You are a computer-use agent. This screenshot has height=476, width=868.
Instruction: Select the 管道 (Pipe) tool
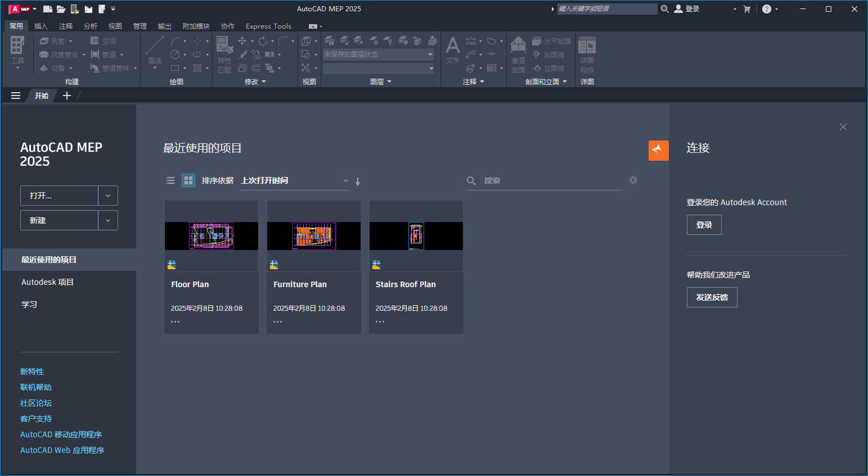tap(105, 55)
